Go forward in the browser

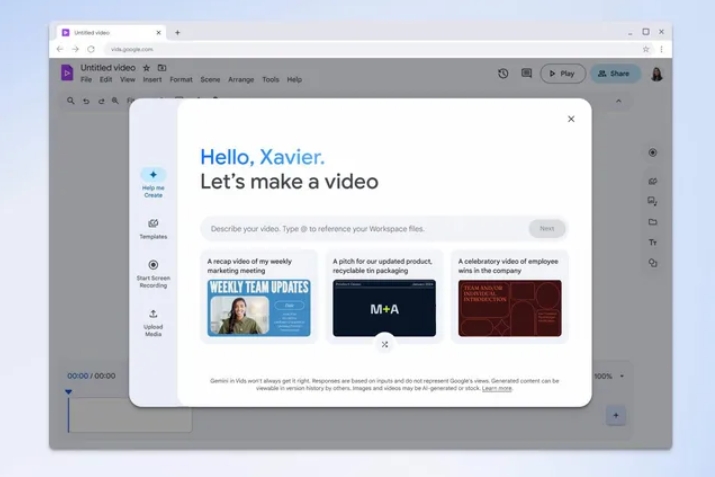tap(75, 49)
